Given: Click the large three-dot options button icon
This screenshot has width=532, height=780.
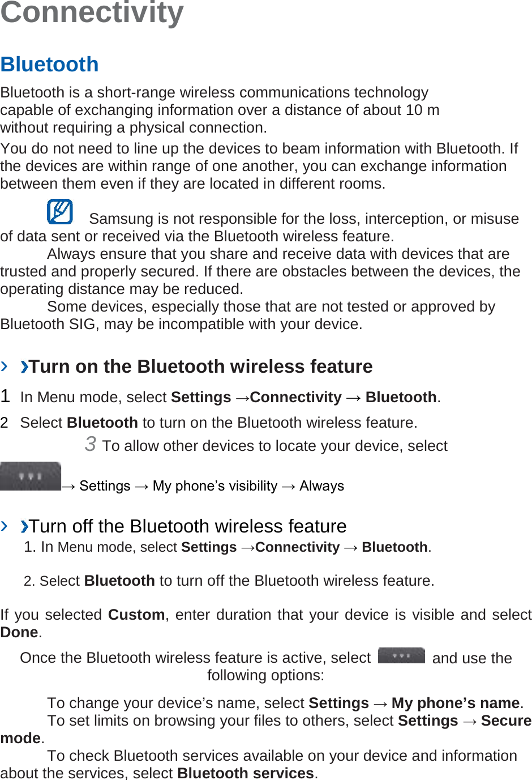Looking at the screenshot, I should pyautogui.click(x=31, y=476).
